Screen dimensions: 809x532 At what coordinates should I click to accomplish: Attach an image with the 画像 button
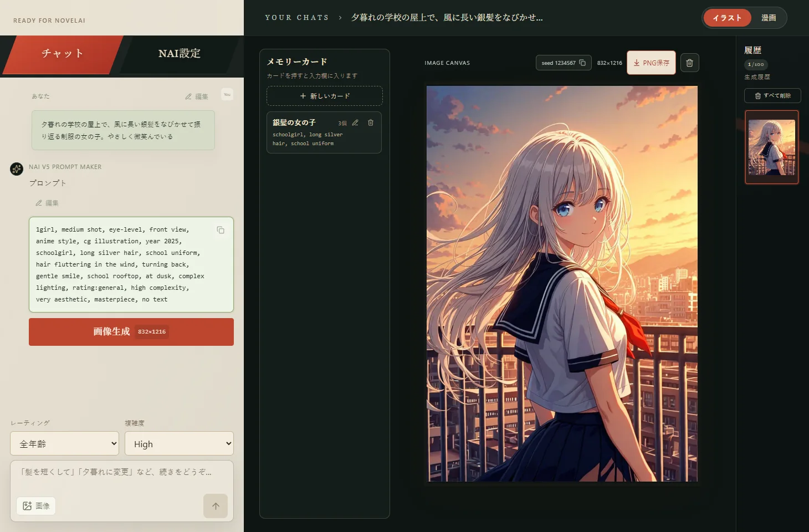(x=36, y=506)
